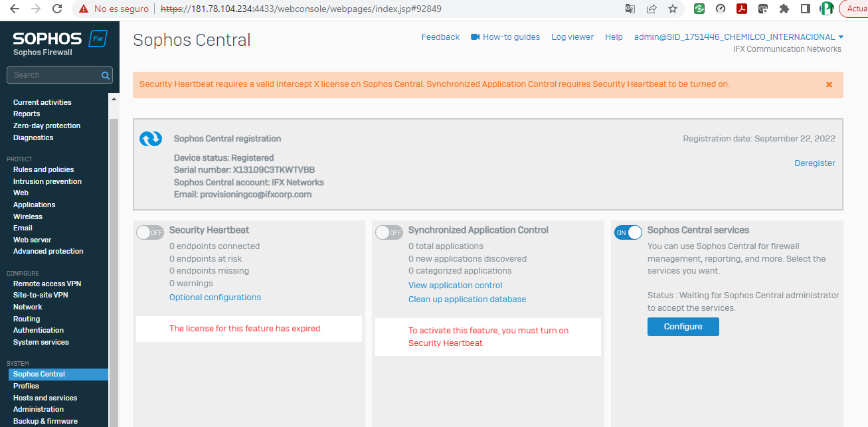This screenshot has height=427, width=868.
Task: Dismiss the orange warning banner
Action: pos(829,84)
